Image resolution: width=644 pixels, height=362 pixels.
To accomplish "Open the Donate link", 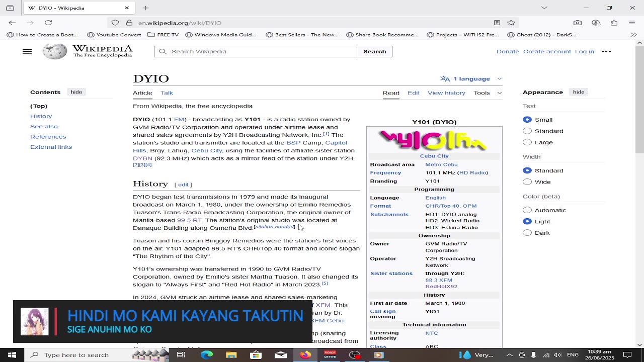I will point(508,51).
